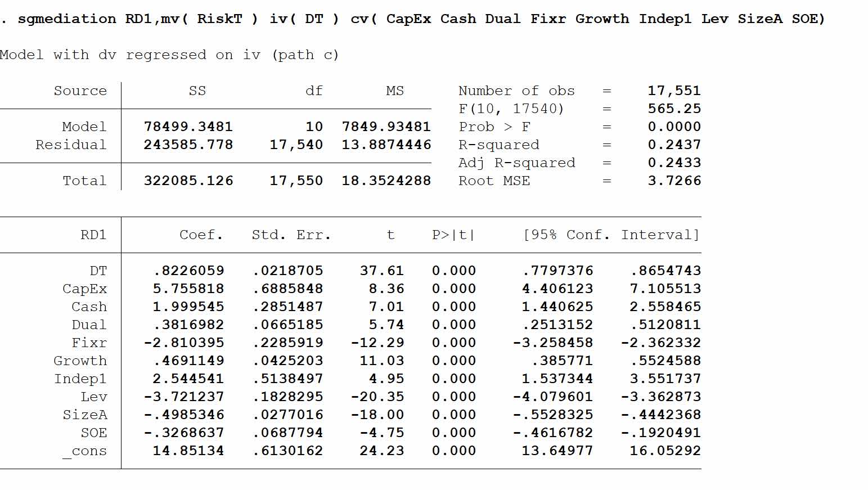Image resolution: width=868 pixels, height=490 pixels.
Task: Select the Lev coefficient -3.721237
Action: point(184,397)
